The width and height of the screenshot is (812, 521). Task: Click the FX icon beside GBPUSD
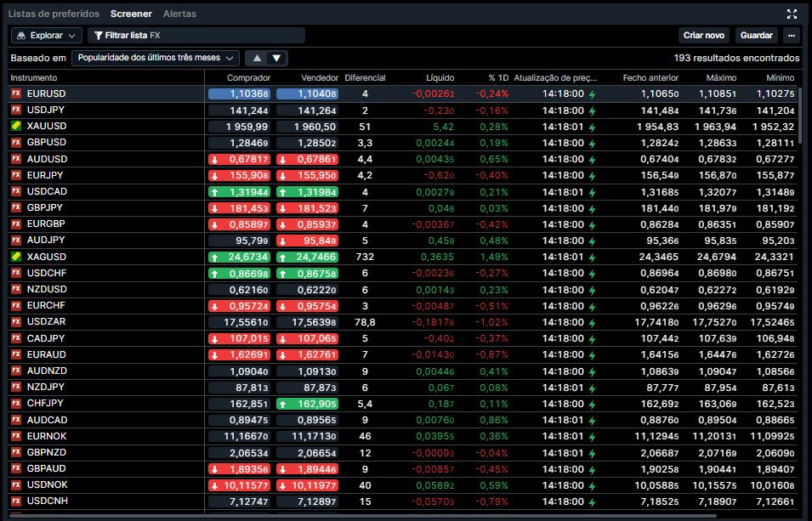(16, 142)
